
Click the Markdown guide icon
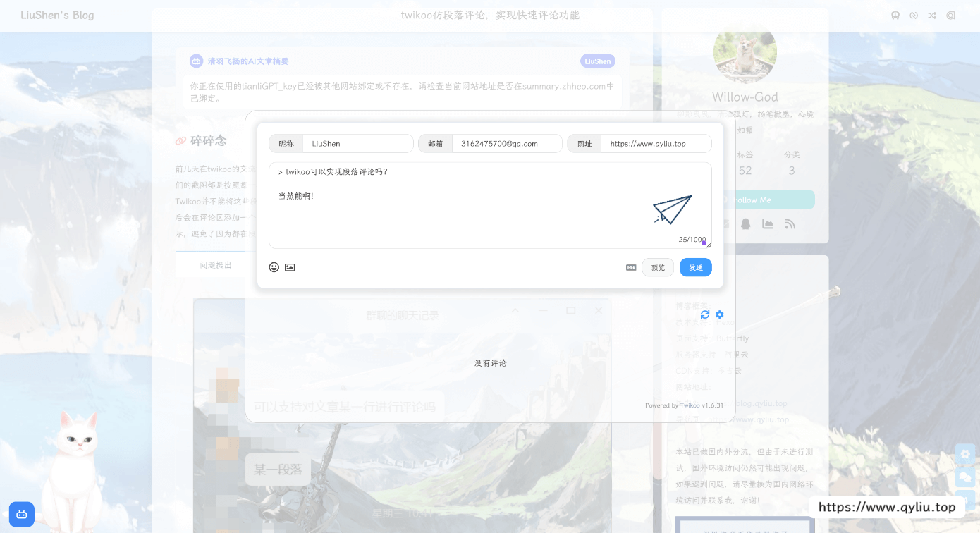click(631, 267)
